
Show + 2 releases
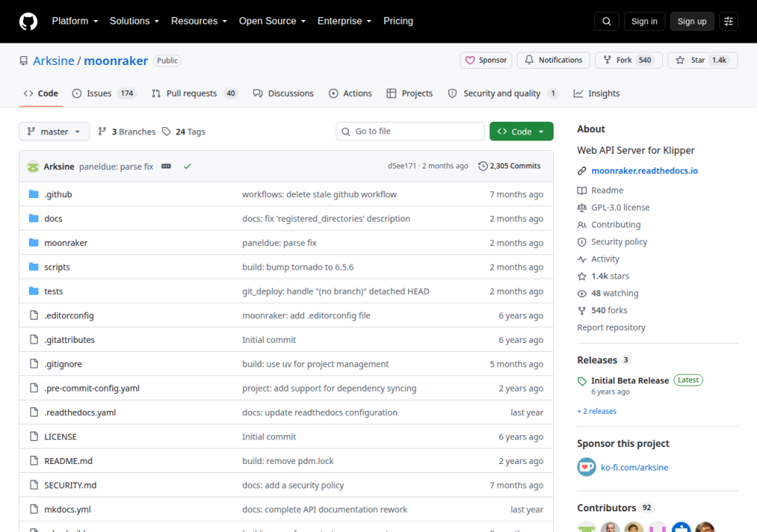click(x=597, y=411)
